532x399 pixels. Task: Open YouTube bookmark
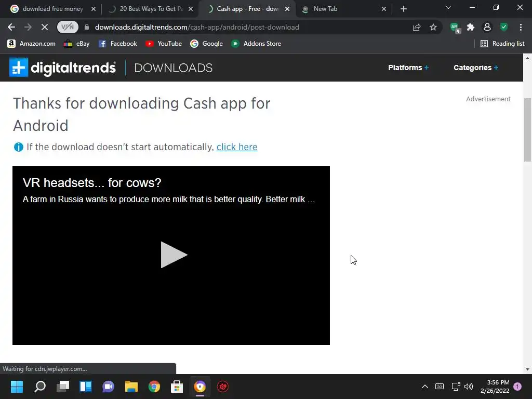tap(164, 44)
